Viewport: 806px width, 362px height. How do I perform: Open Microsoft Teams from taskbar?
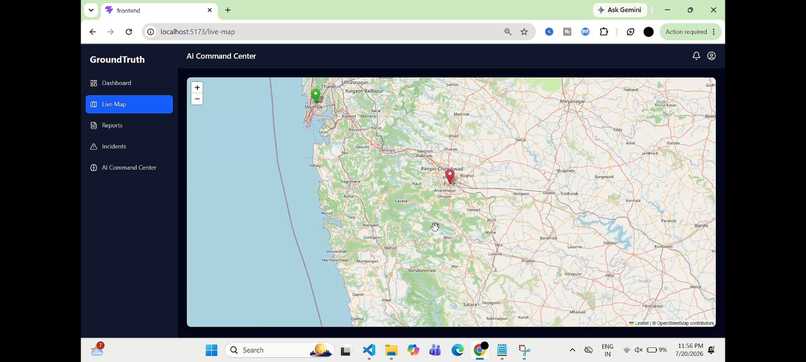[435, 350]
